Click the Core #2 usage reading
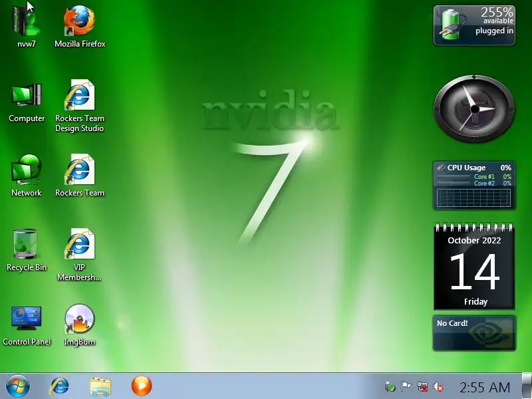The width and height of the screenshot is (532, 399). pos(493,184)
